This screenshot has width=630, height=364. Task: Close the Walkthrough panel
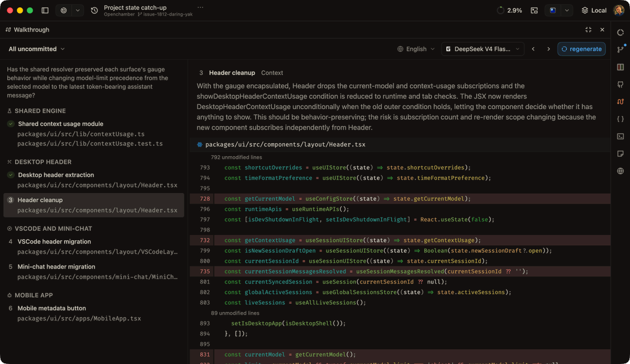[602, 30]
